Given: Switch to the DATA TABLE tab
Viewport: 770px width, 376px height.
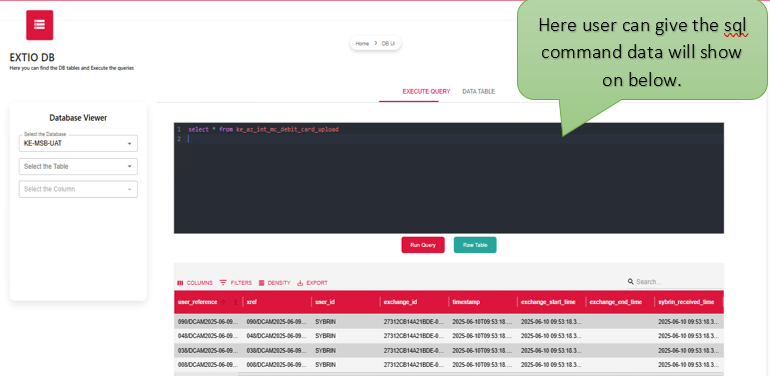Looking at the screenshot, I should click(478, 92).
